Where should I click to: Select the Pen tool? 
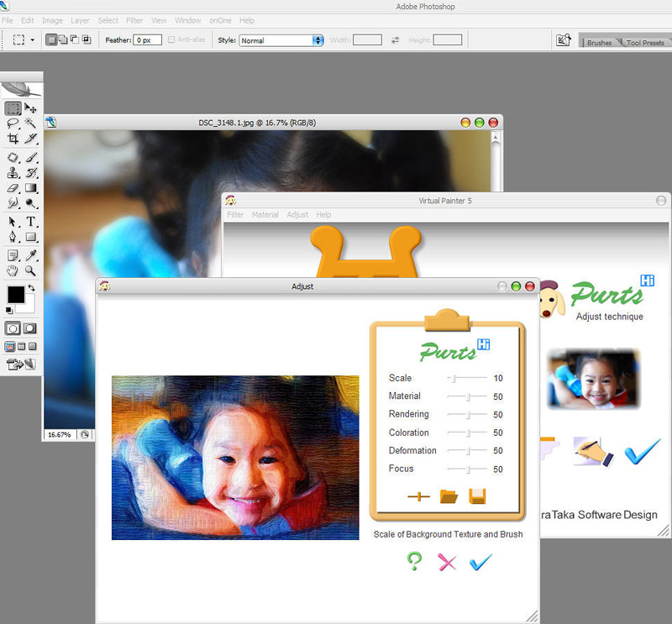click(x=13, y=237)
